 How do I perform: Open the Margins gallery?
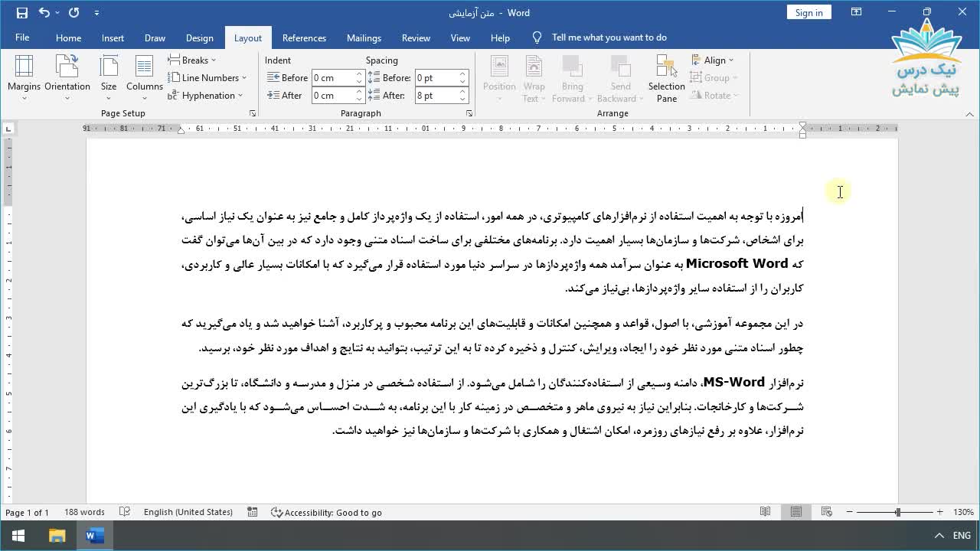(x=24, y=77)
